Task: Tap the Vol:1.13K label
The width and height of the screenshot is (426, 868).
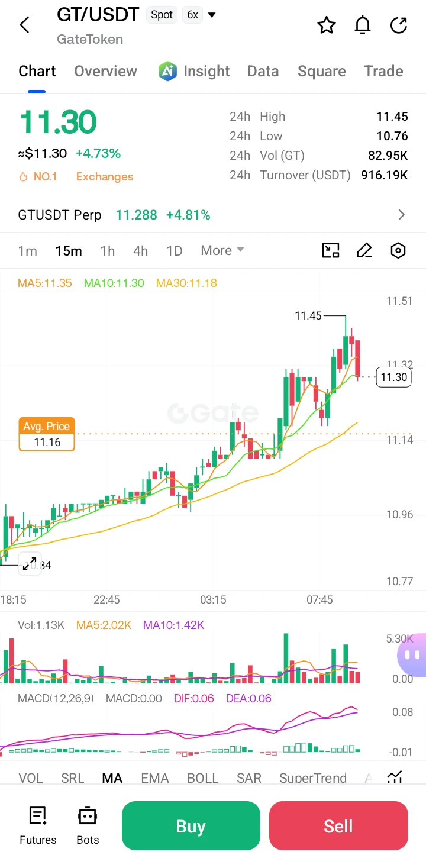Action: point(41,625)
